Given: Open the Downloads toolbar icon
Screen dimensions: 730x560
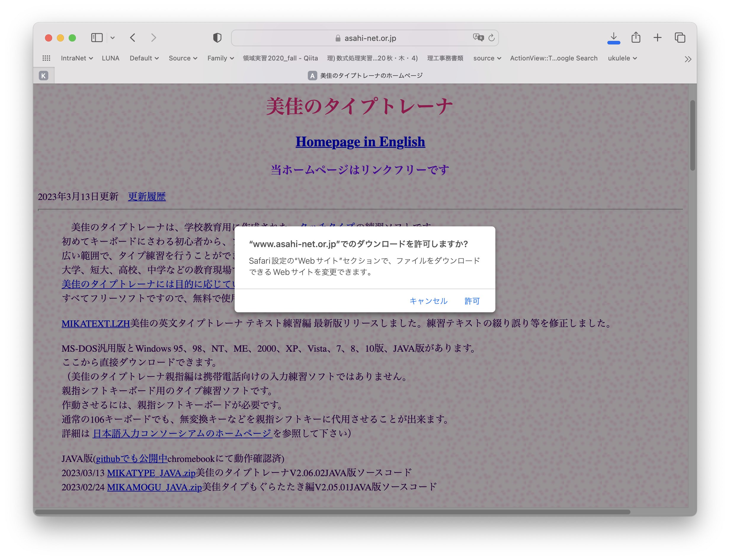Looking at the screenshot, I should (613, 38).
